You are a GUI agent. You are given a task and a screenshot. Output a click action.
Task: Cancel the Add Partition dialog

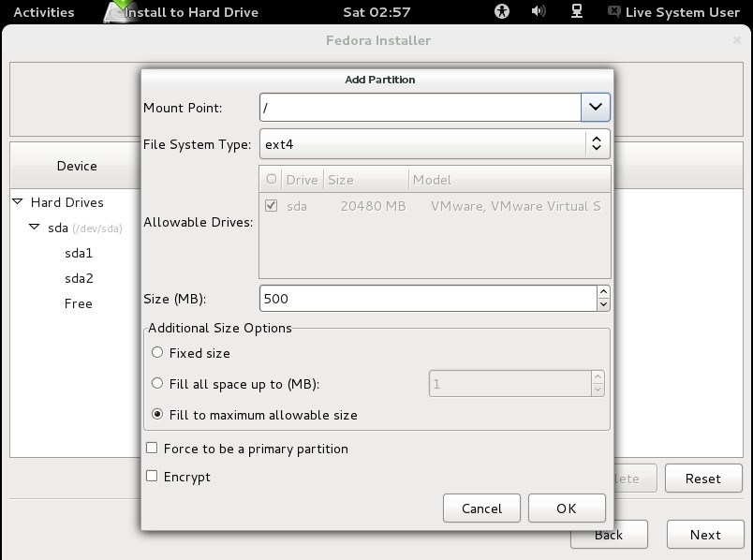(x=481, y=508)
